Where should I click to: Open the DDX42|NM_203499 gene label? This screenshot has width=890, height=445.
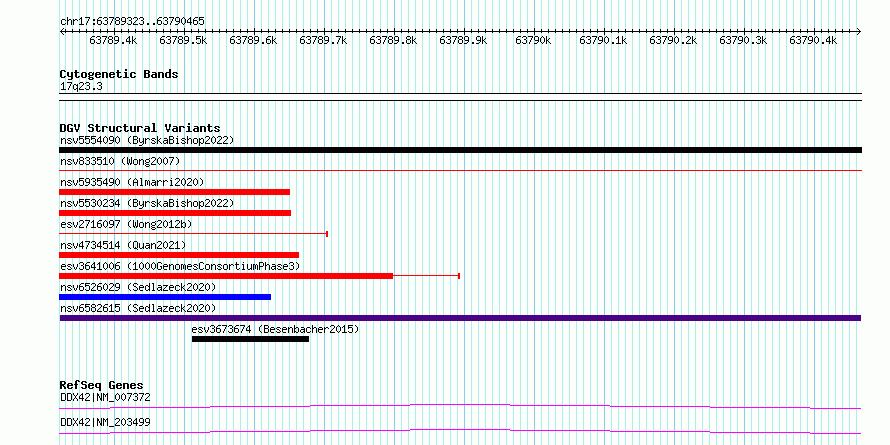click(105, 422)
